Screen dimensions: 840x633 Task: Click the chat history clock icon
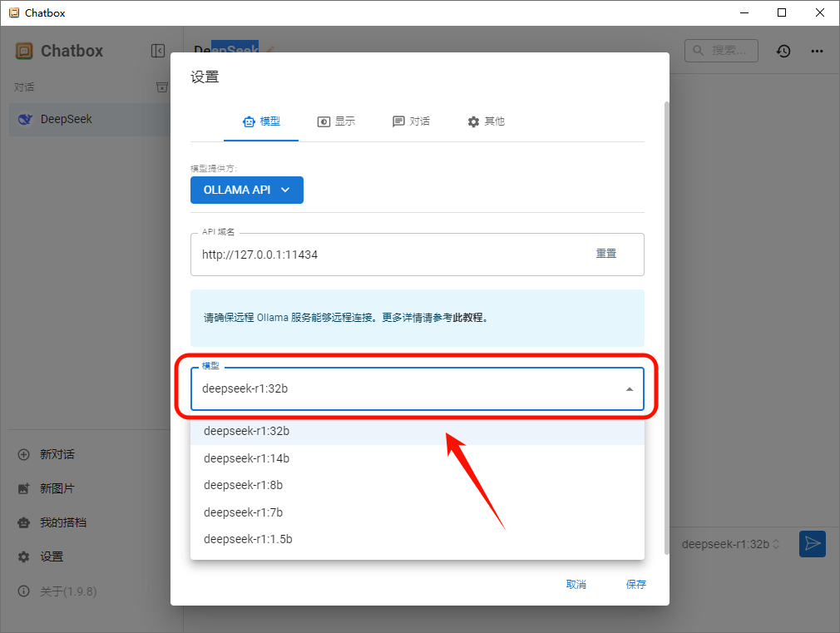pos(783,51)
